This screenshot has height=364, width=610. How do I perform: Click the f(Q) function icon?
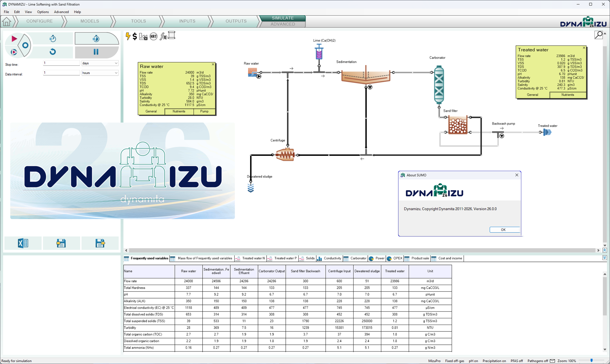(163, 37)
